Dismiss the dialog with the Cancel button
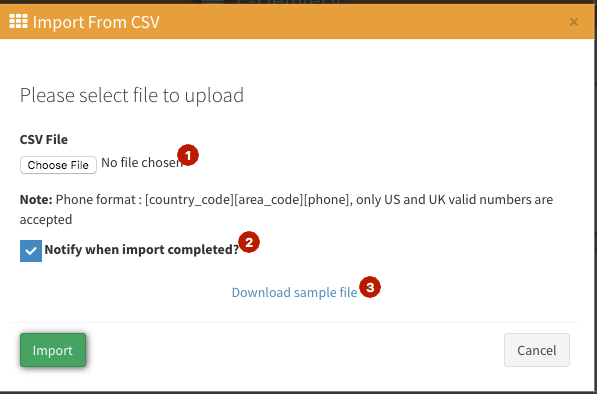 (x=537, y=350)
